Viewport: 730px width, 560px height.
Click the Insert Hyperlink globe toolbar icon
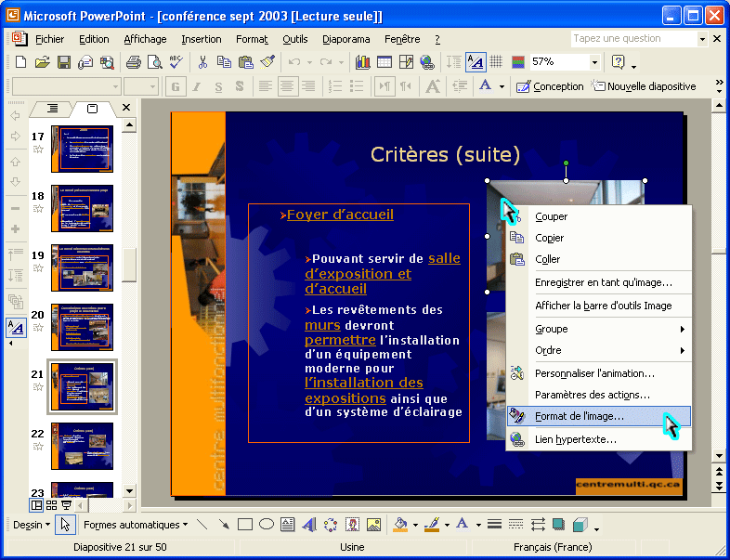(x=427, y=62)
